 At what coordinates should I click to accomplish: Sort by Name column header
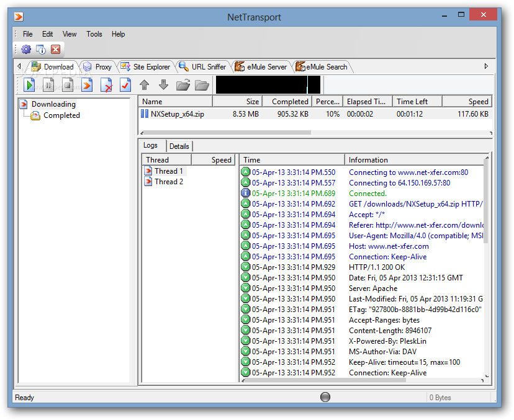click(x=176, y=102)
